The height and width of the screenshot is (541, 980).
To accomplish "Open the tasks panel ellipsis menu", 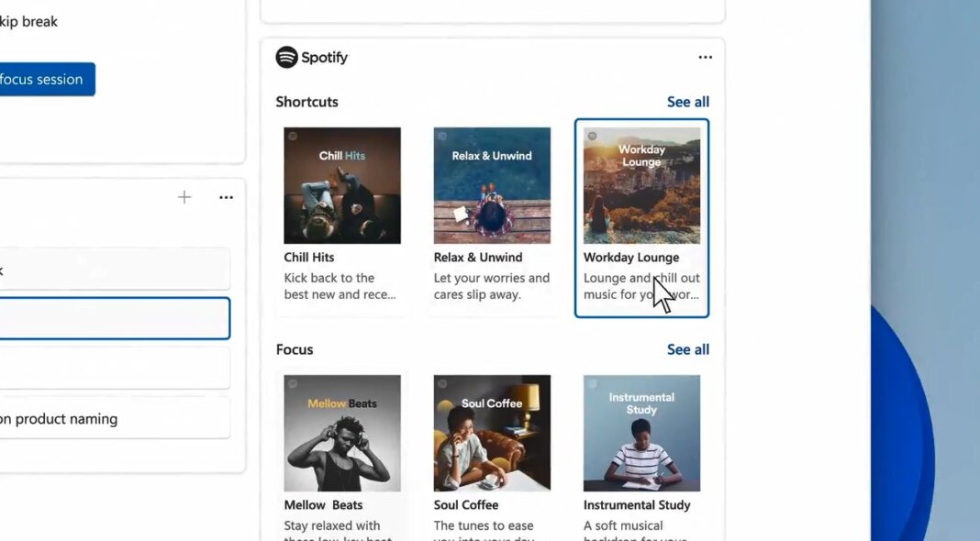I will [x=226, y=196].
